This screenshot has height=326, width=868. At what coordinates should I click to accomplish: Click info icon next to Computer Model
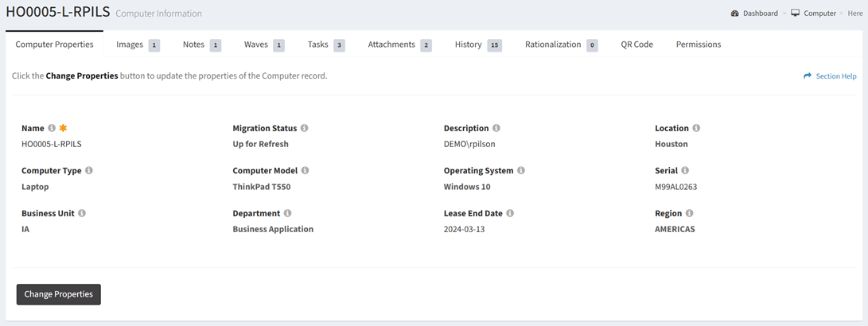[x=306, y=171]
